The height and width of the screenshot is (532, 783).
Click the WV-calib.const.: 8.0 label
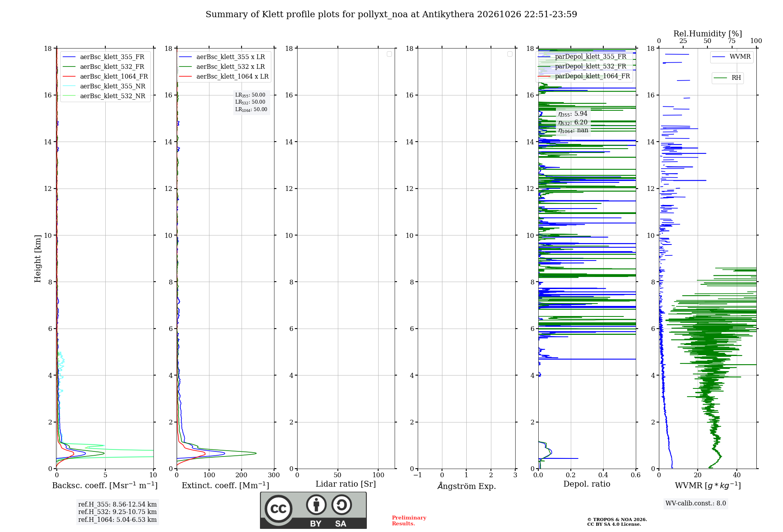point(696,503)
